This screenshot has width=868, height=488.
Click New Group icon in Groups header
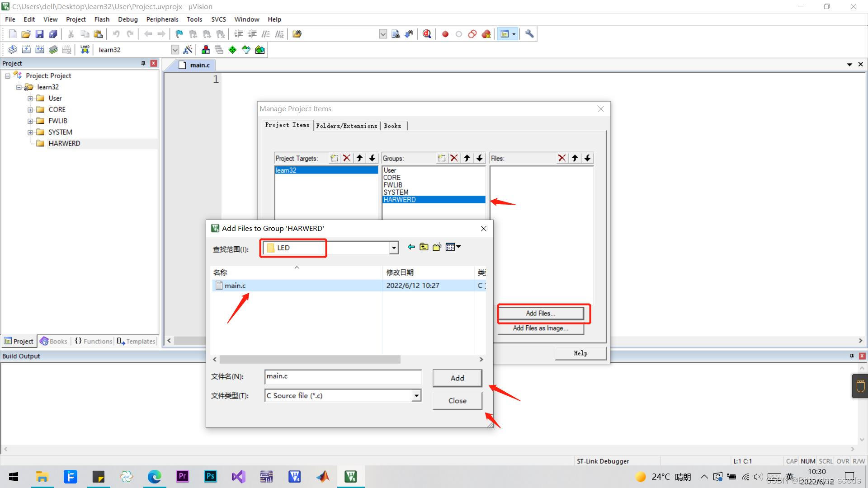[441, 158]
